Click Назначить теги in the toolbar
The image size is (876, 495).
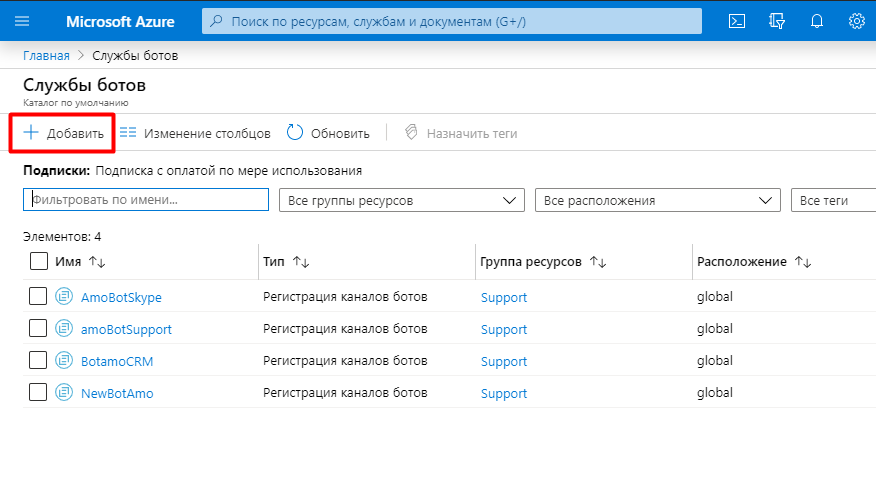(x=461, y=133)
